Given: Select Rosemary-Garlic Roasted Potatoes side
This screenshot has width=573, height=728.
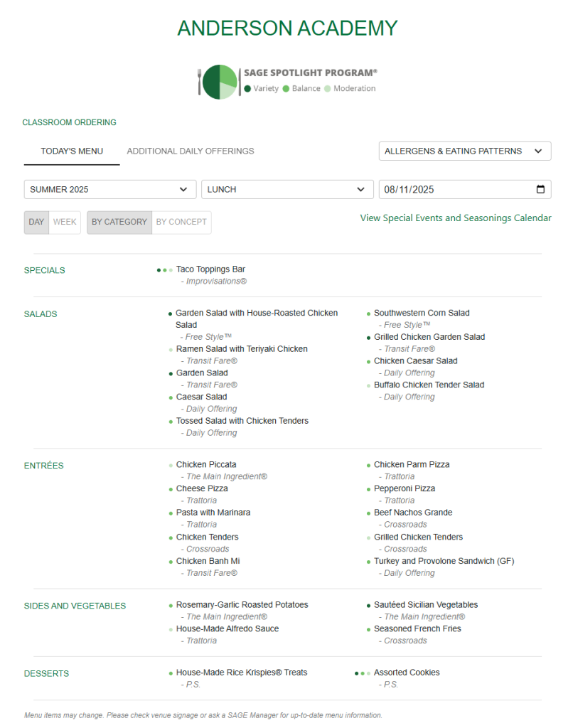Looking at the screenshot, I should [x=242, y=604].
